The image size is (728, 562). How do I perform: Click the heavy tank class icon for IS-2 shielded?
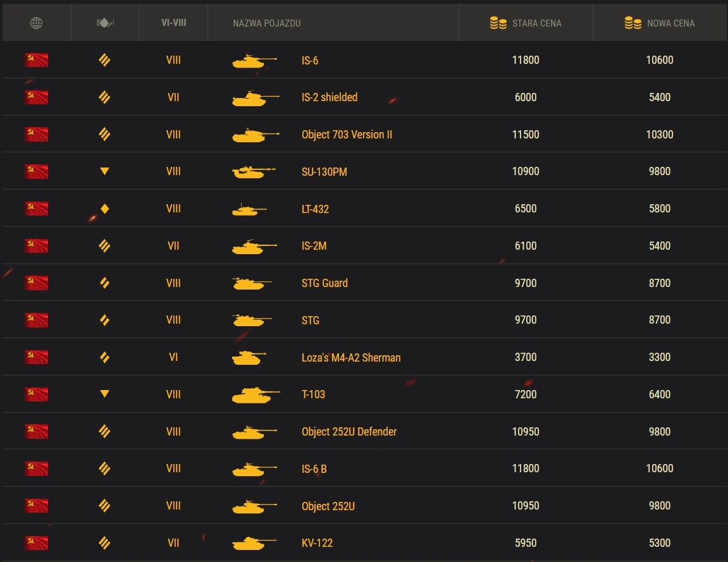pyautogui.click(x=104, y=97)
